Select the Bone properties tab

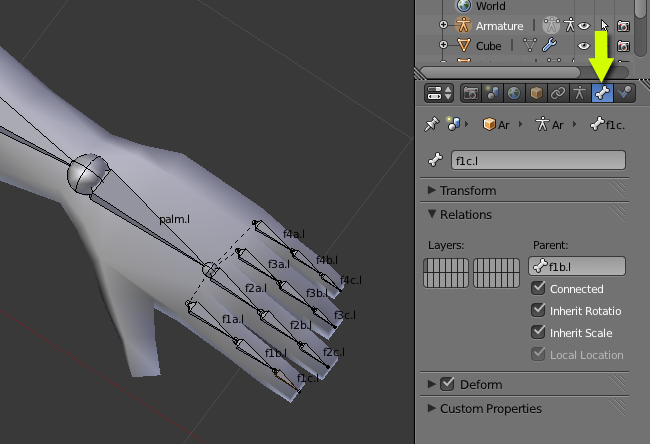pos(602,93)
